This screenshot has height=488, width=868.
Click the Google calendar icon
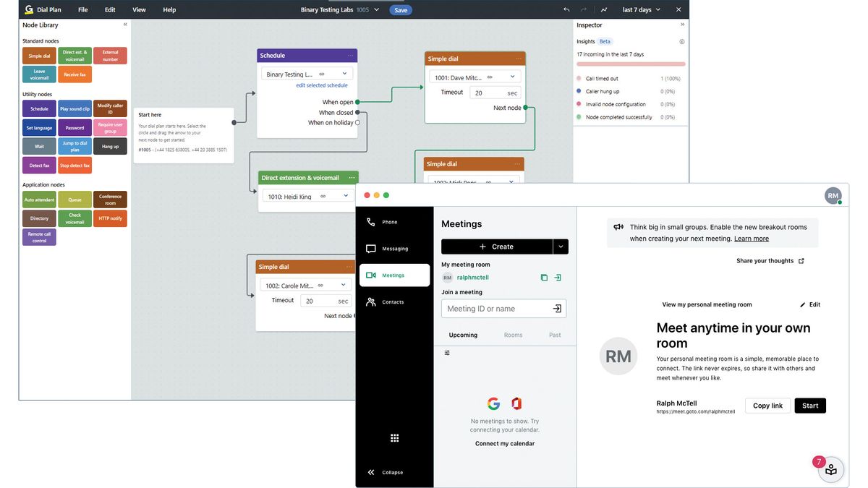pos(493,403)
